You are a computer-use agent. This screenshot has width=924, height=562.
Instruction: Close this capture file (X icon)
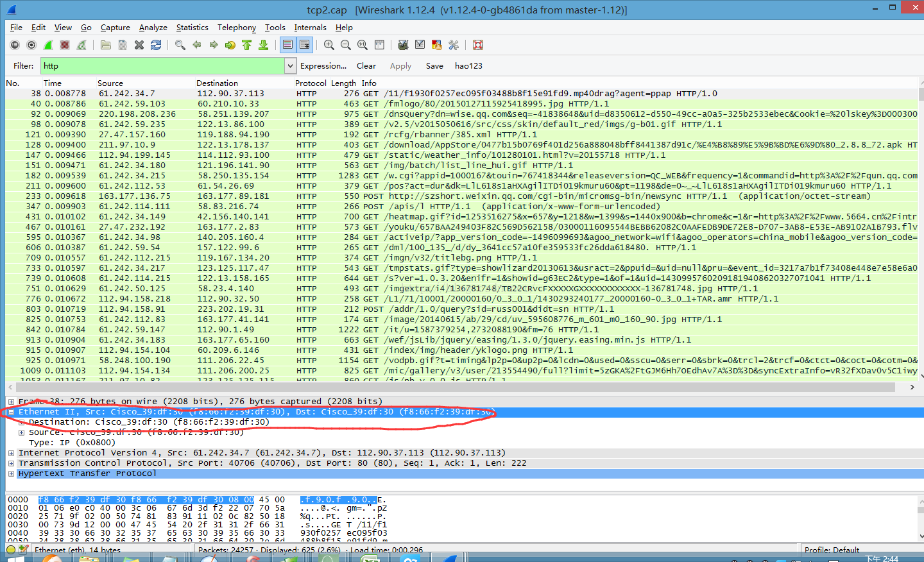click(139, 45)
